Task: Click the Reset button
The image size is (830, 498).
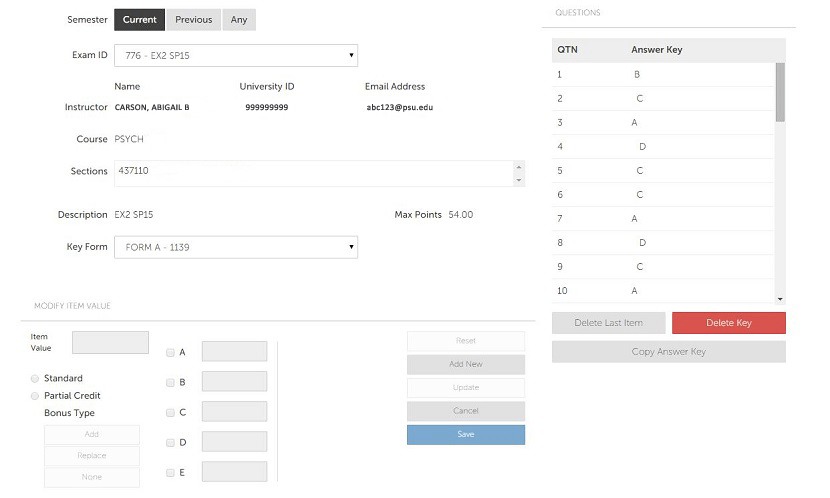Action: click(x=466, y=341)
